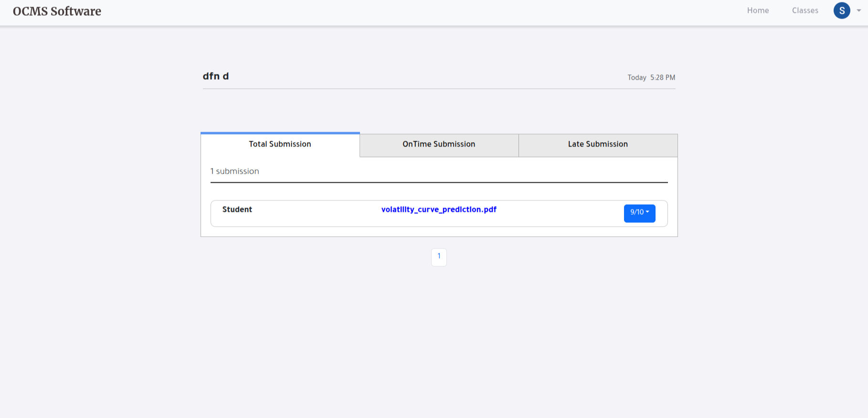Click the word 'submission' in the count line
The image size is (868, 418).
pos(237,171)
